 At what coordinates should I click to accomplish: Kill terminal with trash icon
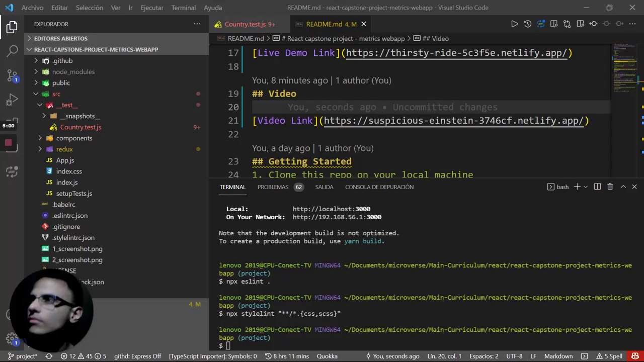(610, 187)
